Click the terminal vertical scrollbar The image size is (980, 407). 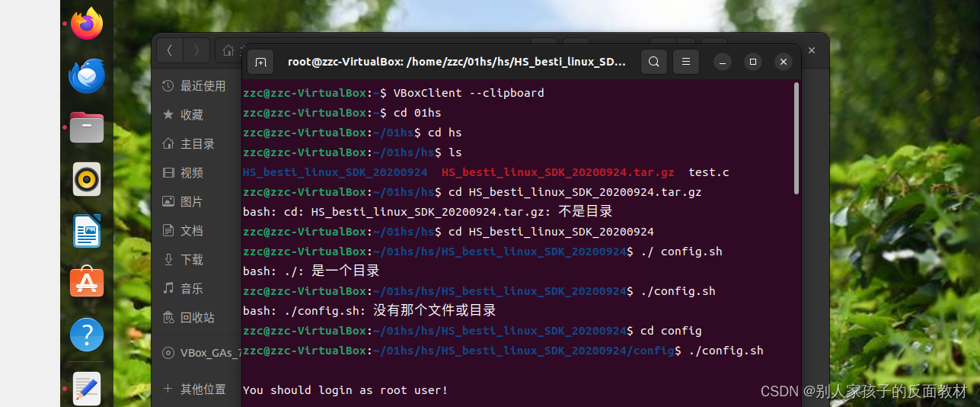(x=796, y=137)
